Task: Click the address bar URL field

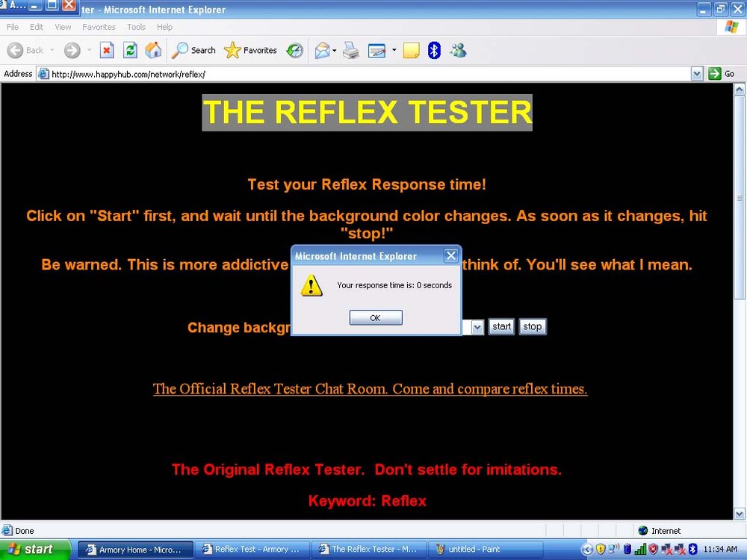Action: tap(371, 74)
